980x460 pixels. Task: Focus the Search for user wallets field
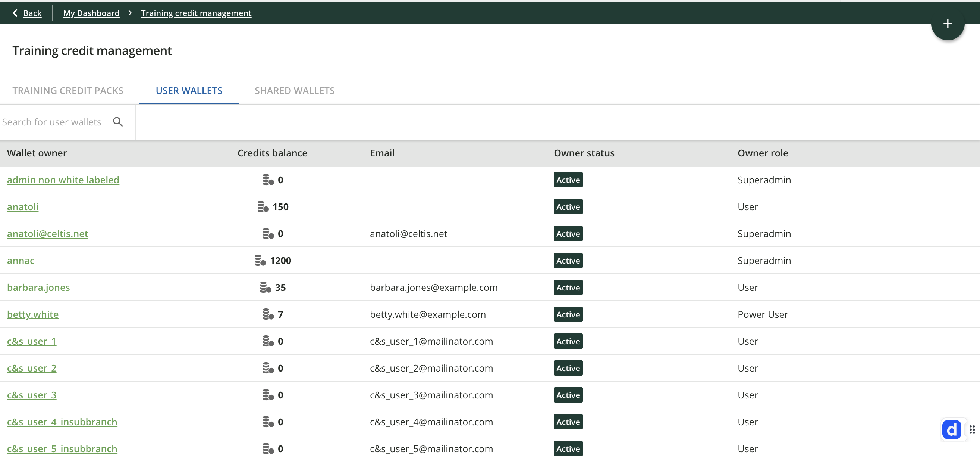click(52, 122)
